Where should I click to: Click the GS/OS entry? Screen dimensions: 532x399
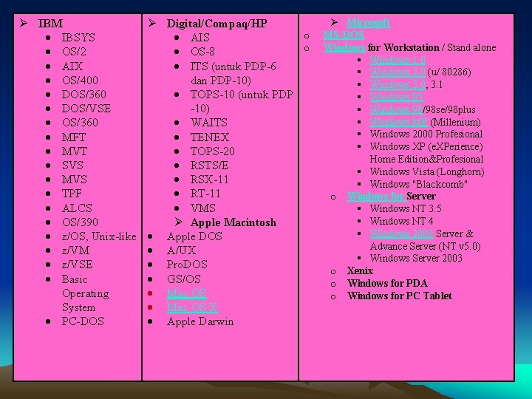click(x=184, y=279)
